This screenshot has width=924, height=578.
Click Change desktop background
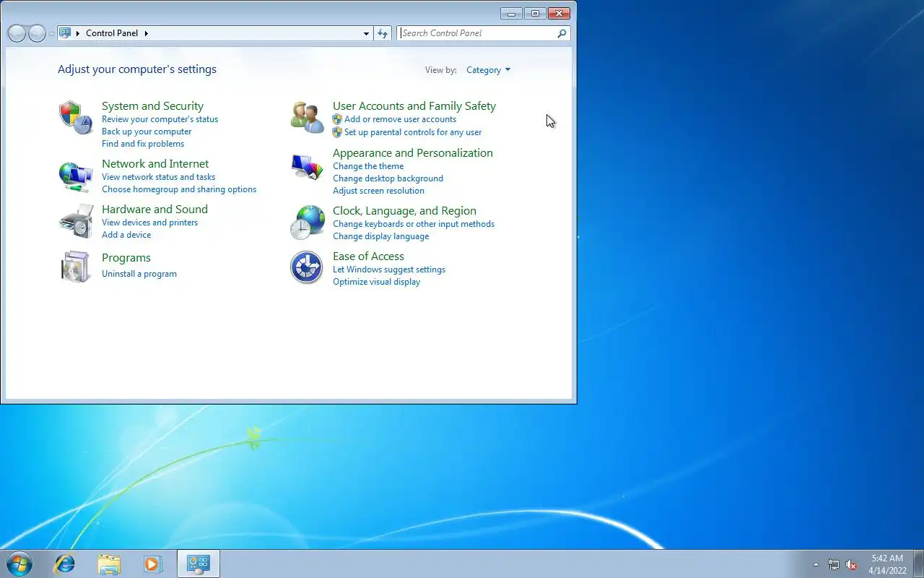point(388,178)
